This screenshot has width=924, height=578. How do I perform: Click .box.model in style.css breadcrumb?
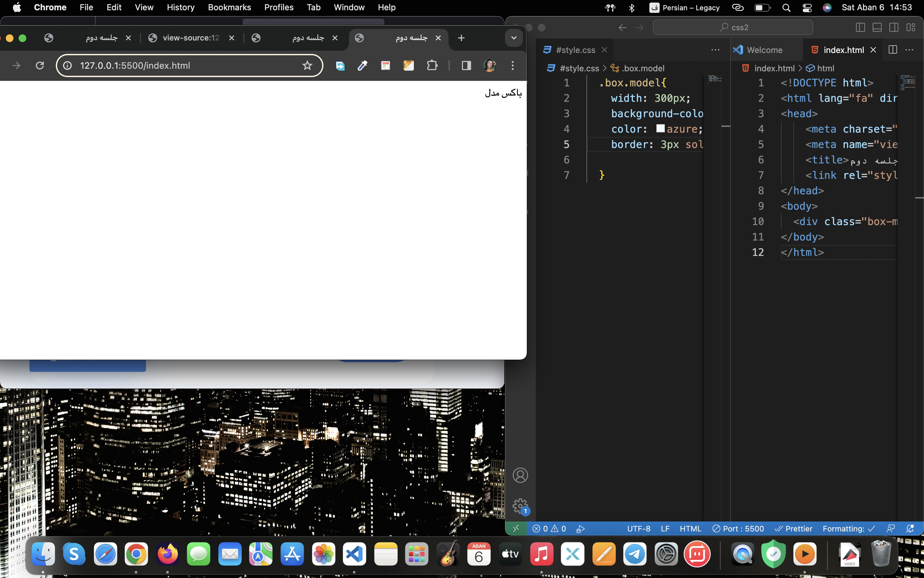point(643,68)
